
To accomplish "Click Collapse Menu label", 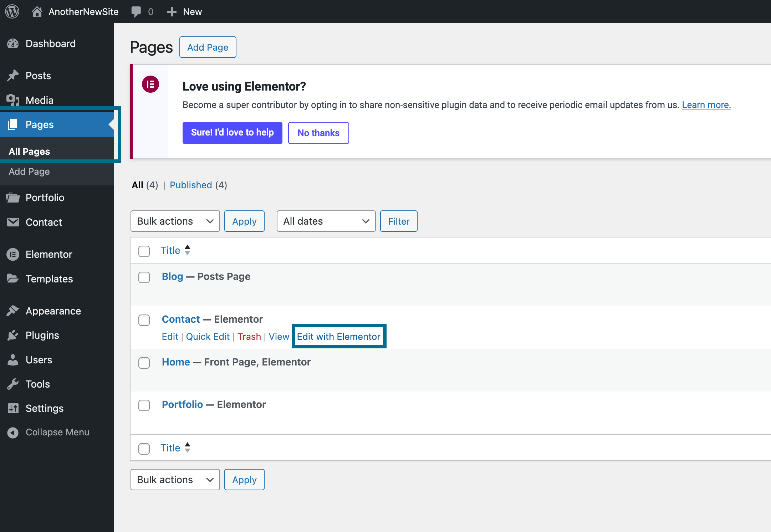I will coord(57,432).
